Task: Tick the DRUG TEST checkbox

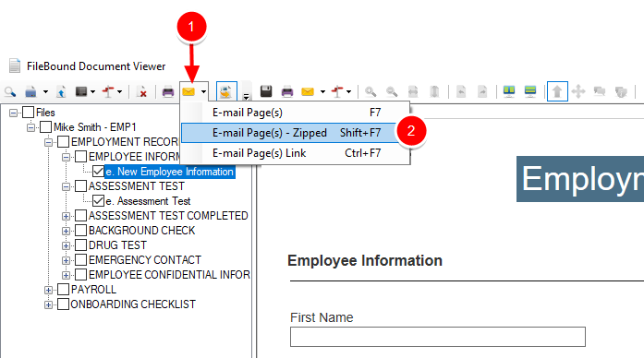Action: point(81,245)
